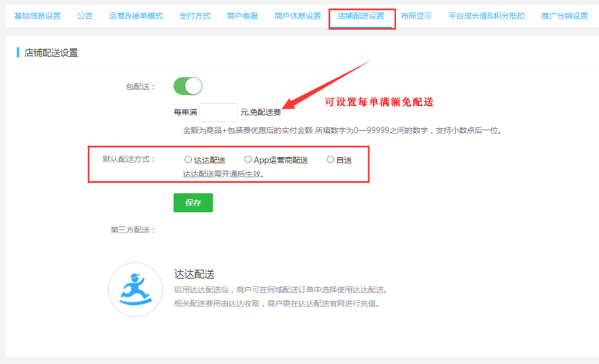Image resolution: width=599 pixels, height=364 pixels.
Task: Open the 基础信息设置 tab
Action: (x=37, y=16)
